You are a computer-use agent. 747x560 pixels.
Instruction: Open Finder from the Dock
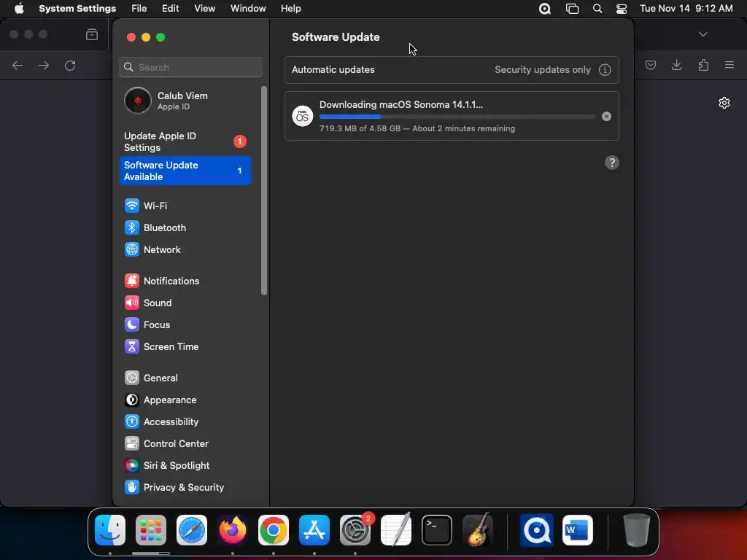tap(110, 530)
